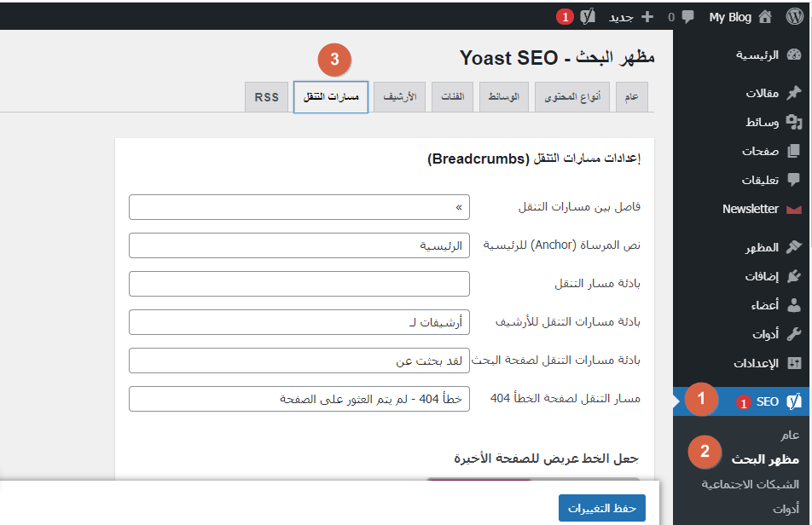Toggle bold last page switch

(532, 480)
